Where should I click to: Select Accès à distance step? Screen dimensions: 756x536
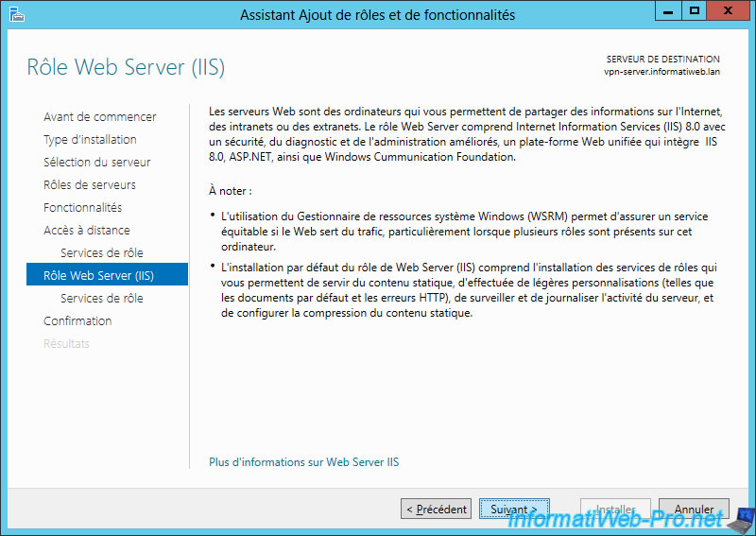click(87, 230)
